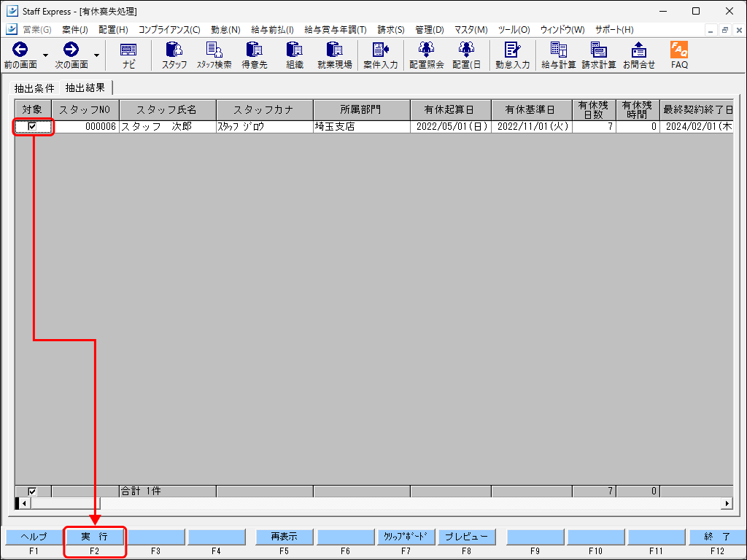Select the date cell 2022/11/01(火)
Screen dimensions: 747x560
tap(532, 127)
